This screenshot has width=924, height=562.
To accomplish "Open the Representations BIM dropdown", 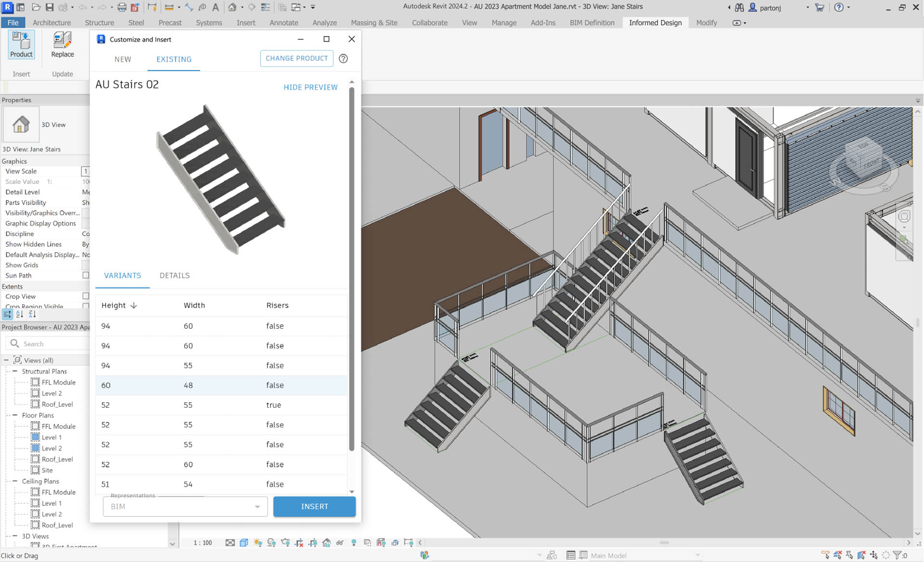I will 257,506.
